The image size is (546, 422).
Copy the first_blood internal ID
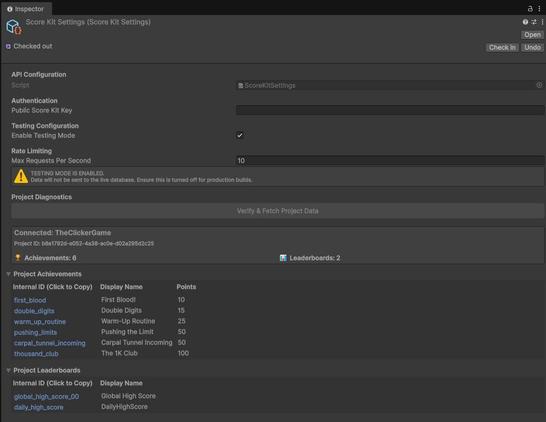pyautogui.click(x=30, y=300)
